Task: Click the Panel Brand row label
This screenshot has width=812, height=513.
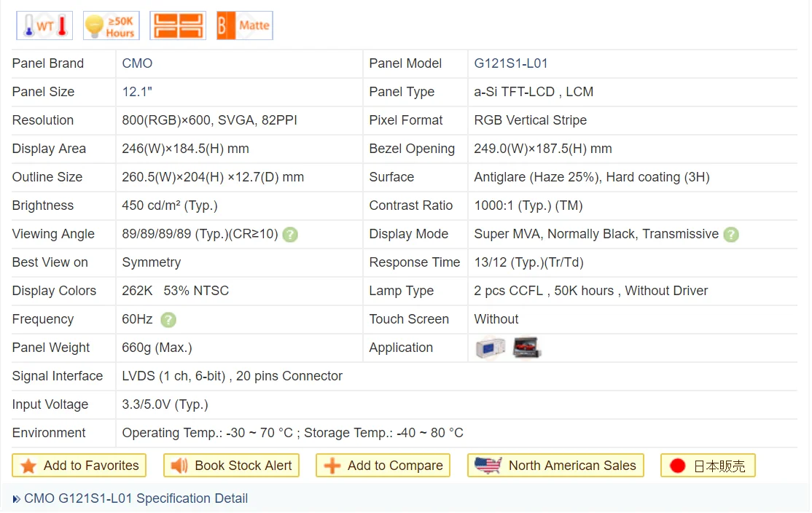Action: [47, 63]
